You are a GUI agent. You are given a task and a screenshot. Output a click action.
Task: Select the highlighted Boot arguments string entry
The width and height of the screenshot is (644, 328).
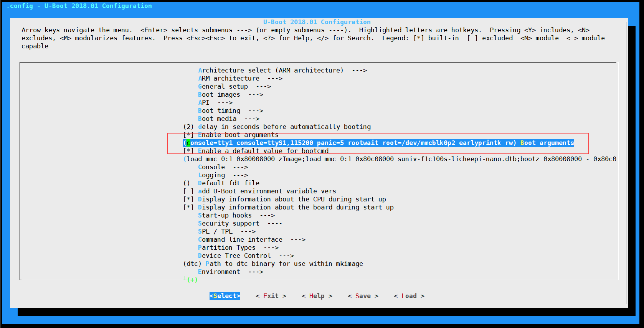(x=378, y=143)
